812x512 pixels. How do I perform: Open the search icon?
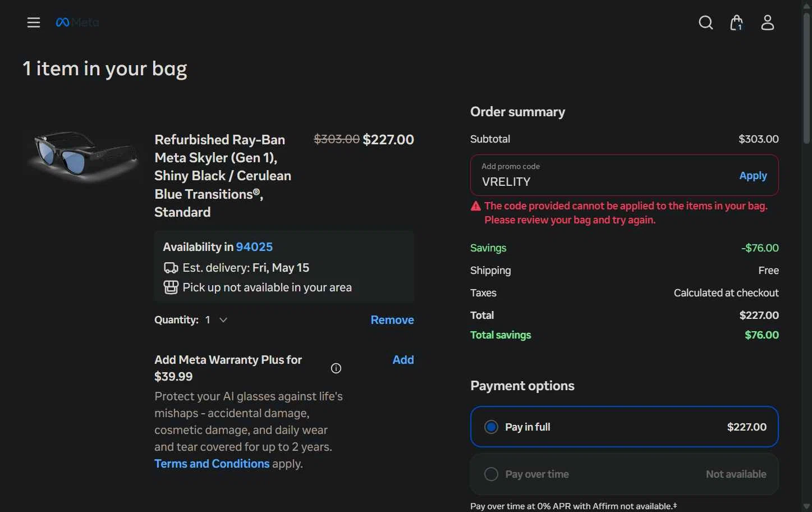click(706, 22)
